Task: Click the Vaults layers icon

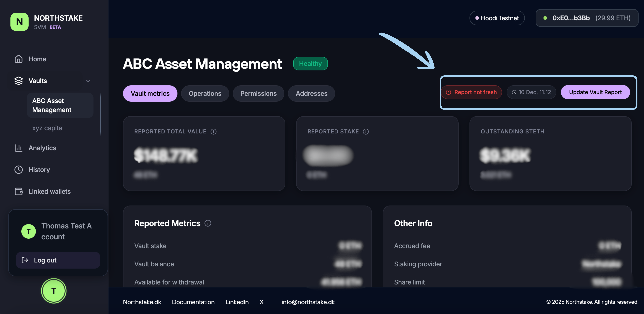Action: point(18,81)
